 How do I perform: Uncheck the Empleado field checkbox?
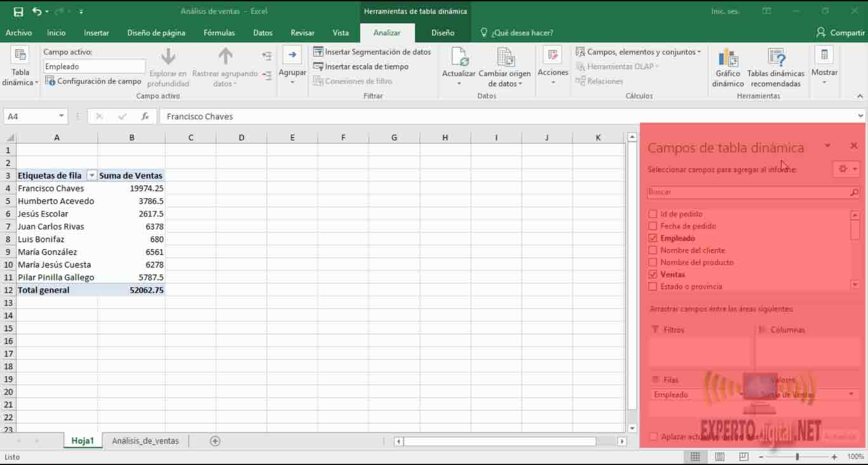click(x=653, y=238)
